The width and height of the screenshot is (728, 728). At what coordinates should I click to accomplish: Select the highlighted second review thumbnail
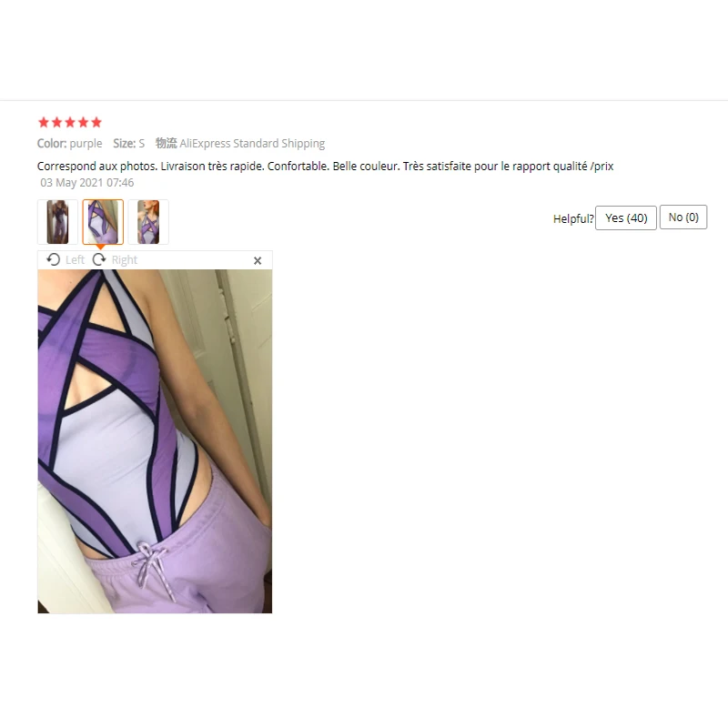tap(103, 222)
